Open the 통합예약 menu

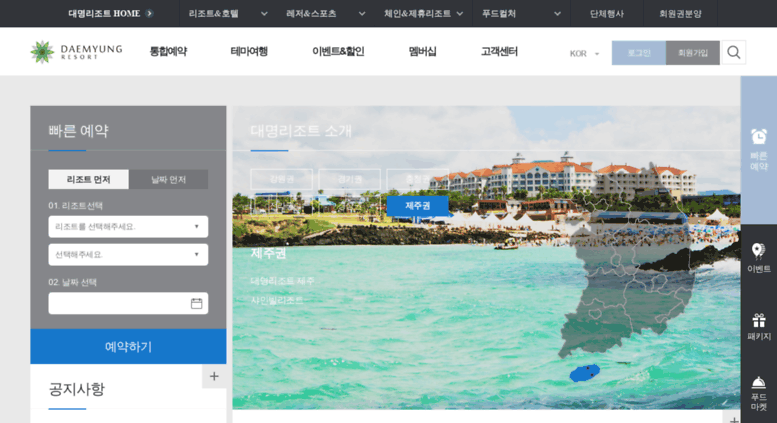coord(168,52)
